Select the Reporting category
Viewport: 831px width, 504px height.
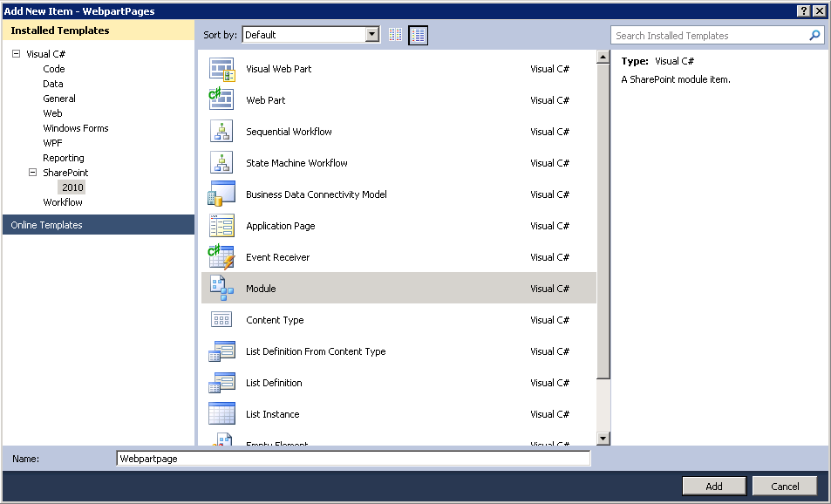(64, 158)
